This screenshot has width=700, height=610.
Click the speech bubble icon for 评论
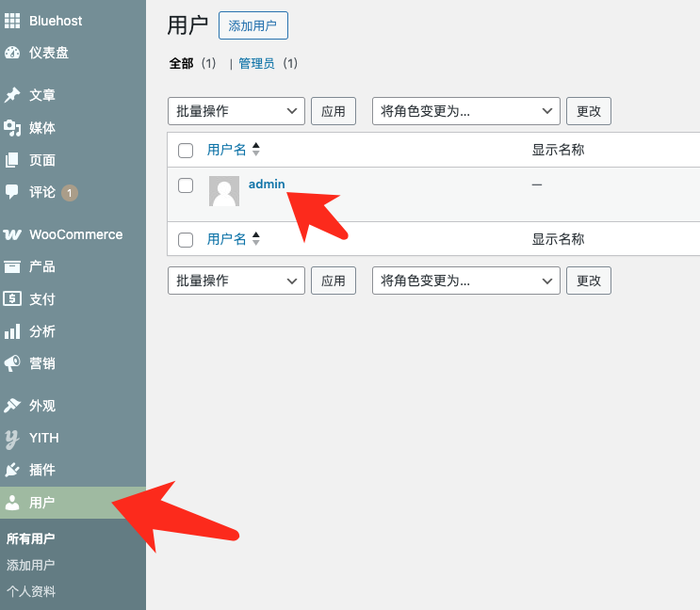[x=12, y=191]
